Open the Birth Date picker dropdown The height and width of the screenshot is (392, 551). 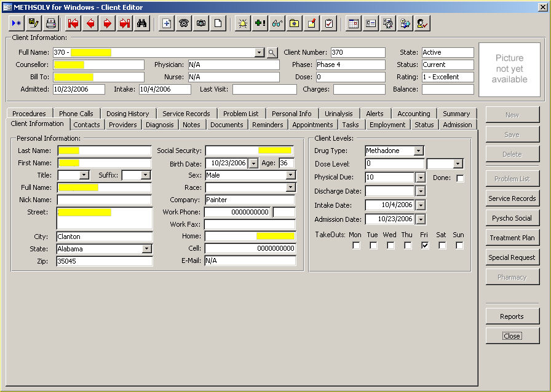coord(253,163)
